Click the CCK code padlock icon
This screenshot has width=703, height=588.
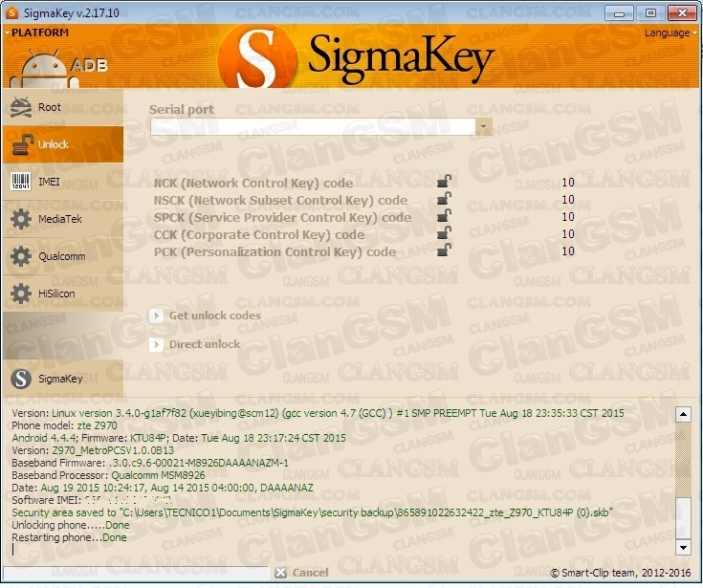pos(444,232)
